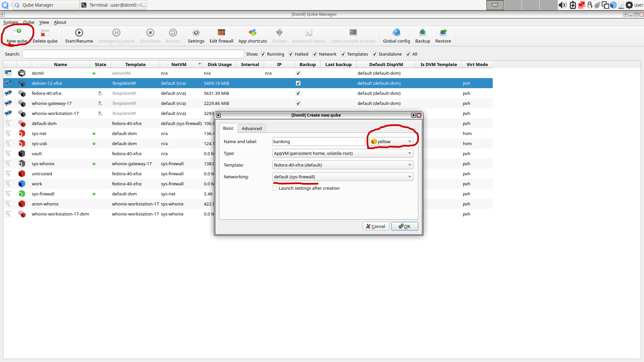Open the About menu
The width and height of the screenshot is (644, 362).
[60, 22]
